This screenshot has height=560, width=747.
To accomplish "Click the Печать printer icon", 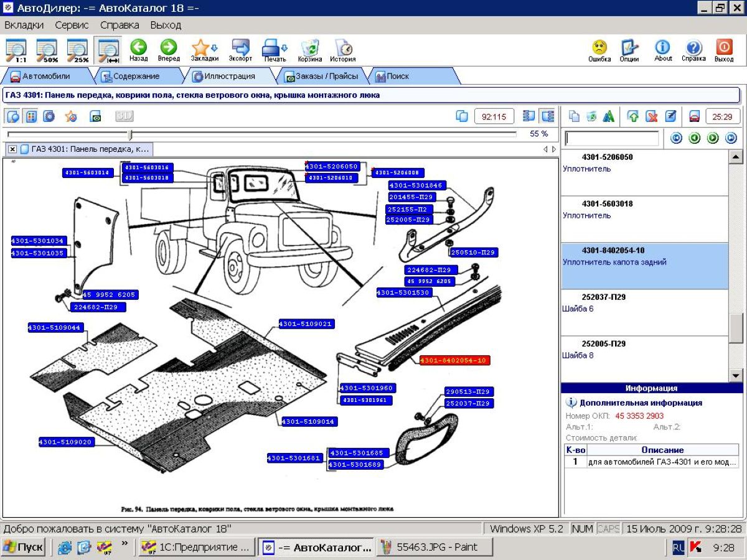I will coord(275,50).
